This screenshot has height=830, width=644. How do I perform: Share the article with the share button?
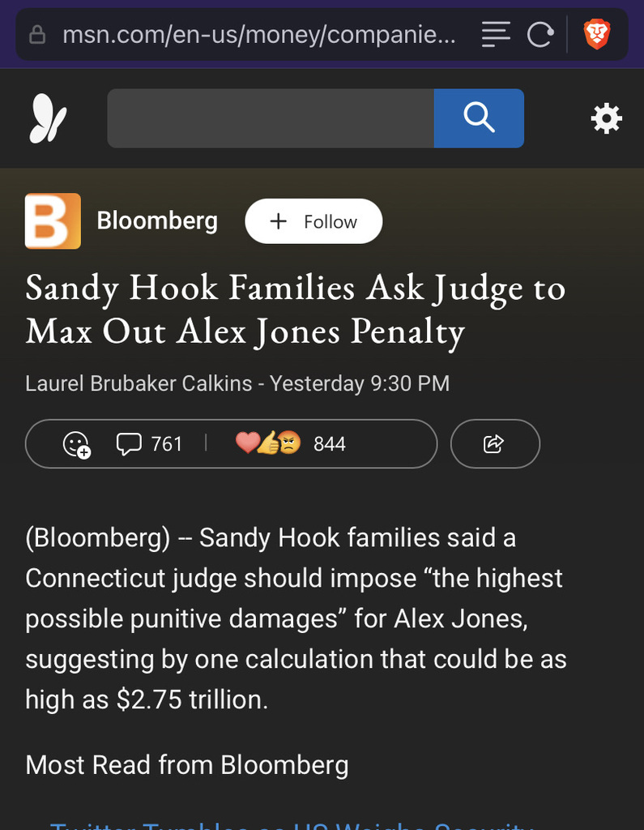494,443
